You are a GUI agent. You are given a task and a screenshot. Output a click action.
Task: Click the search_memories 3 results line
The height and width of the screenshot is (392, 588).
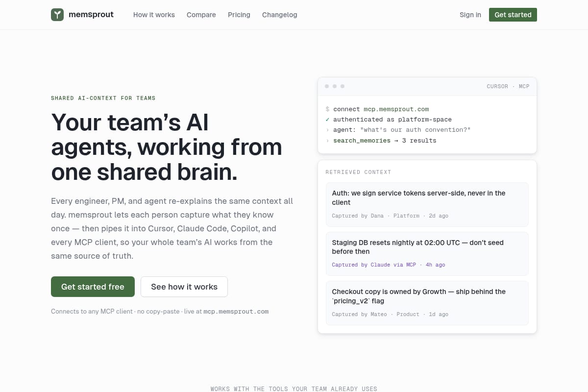tap(381, 141)
